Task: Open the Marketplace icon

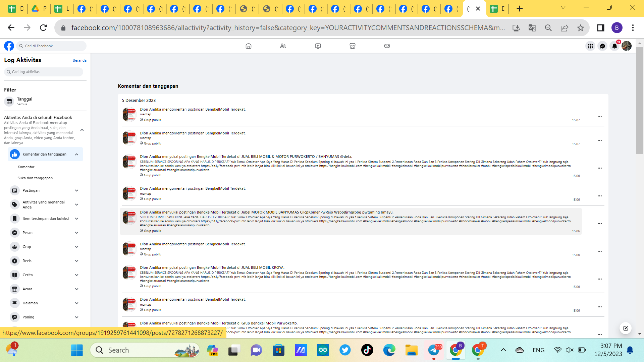Action: (353, 46)
